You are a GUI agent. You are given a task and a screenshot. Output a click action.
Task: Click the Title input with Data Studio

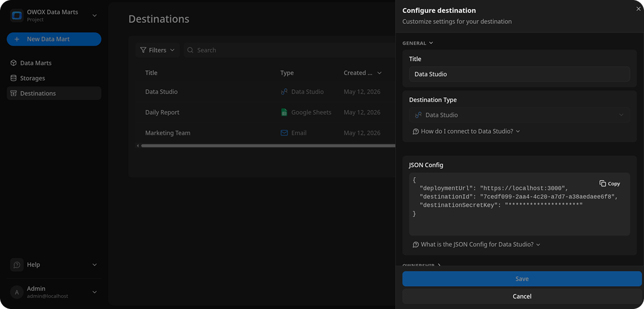coord(520,74)
